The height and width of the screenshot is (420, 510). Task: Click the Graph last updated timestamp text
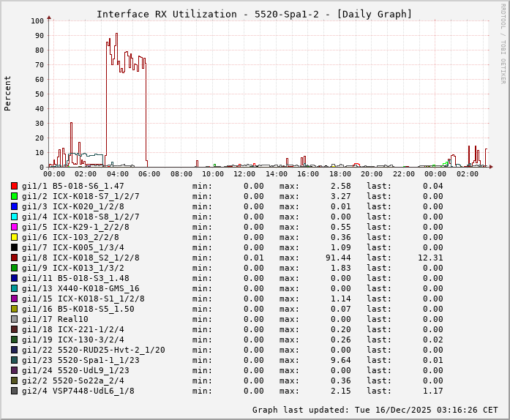(x=375, y=410)
